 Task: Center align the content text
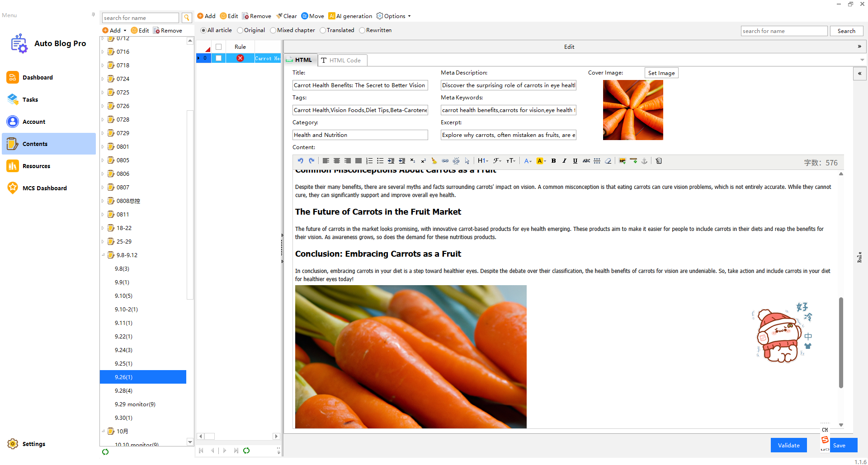[x=337, y=161]
